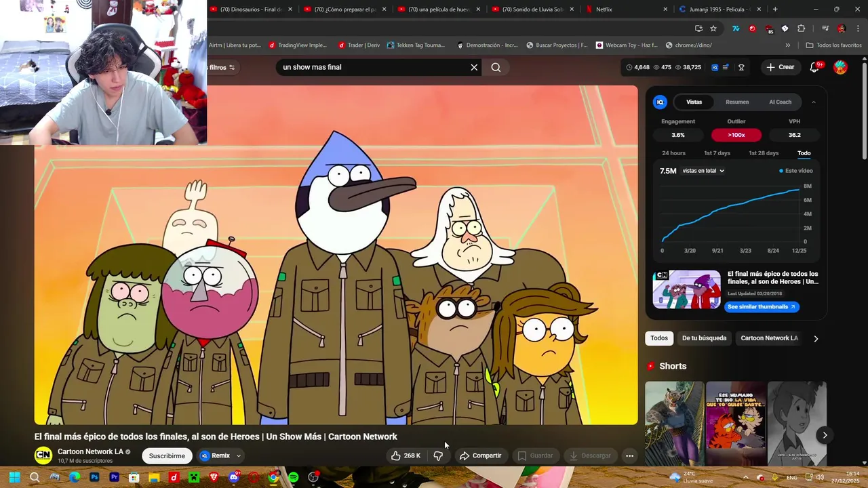Click the Crear button
This screenshot has width=868, height=488.
(781, 67)
